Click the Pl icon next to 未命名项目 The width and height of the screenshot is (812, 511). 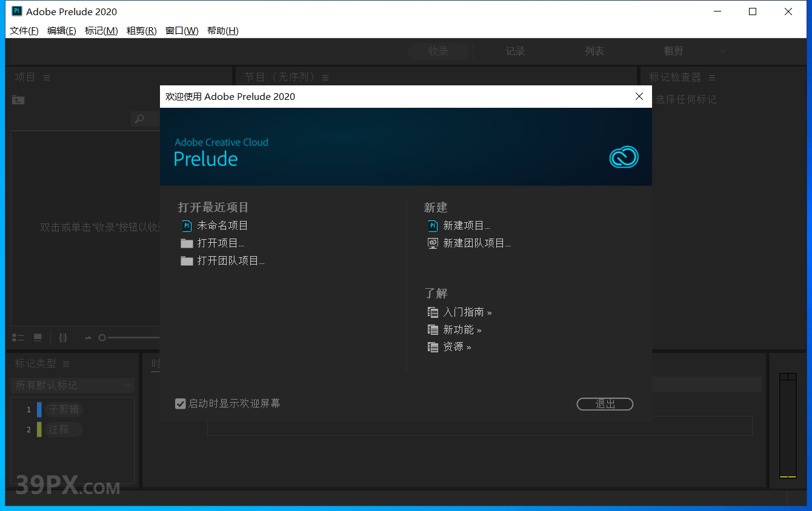click(187, 226)
